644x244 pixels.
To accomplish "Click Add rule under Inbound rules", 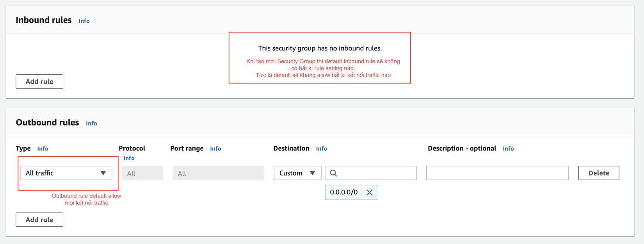I will [39, 82].
